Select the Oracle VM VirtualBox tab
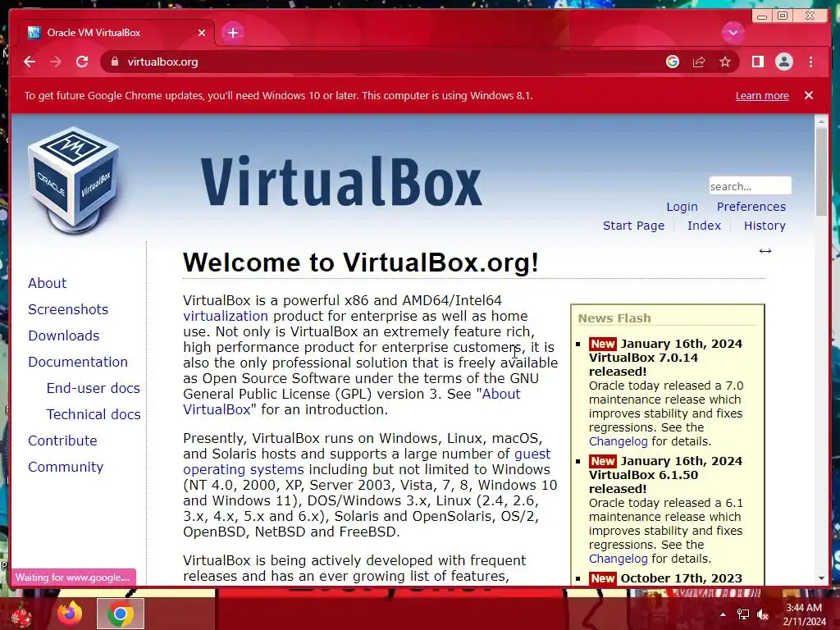 [x=116, y=33]
